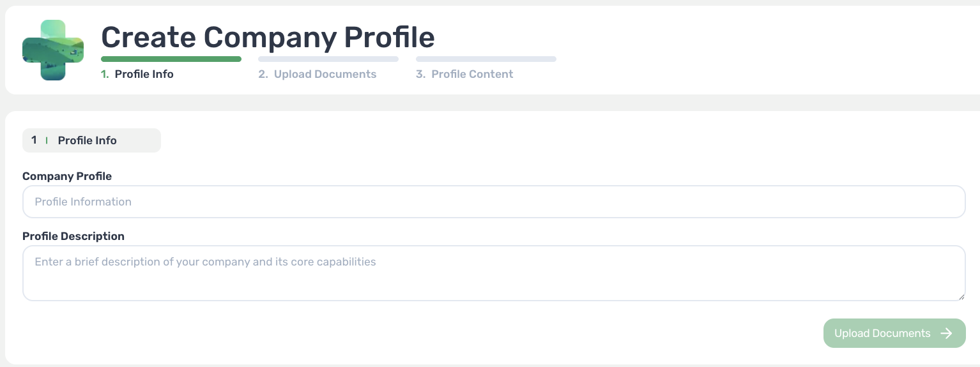
Task: Click the resize grip on description textarea
Action: click(961, 296)
